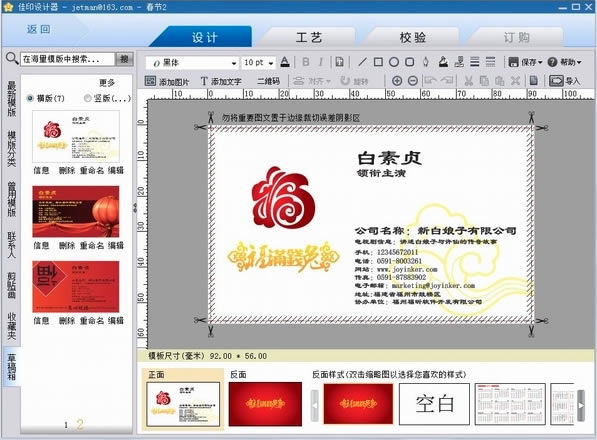The image size is (597, 440).
Task: Switch to the 工艺 tab
Action: click(x=309, y=37)
